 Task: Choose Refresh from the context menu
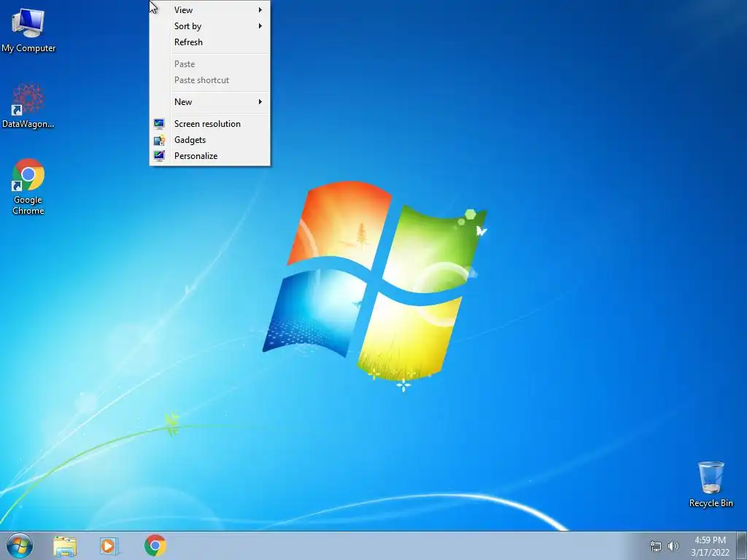[210, 42]
